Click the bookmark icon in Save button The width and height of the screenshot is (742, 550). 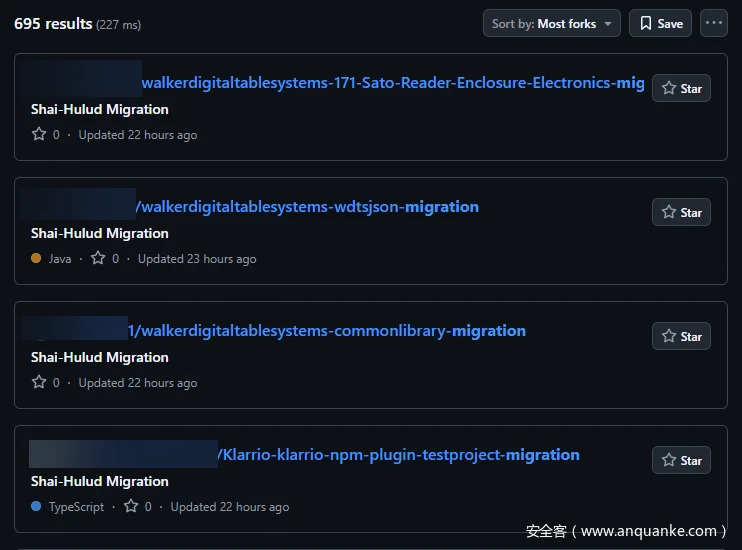(x=646, y=23)
